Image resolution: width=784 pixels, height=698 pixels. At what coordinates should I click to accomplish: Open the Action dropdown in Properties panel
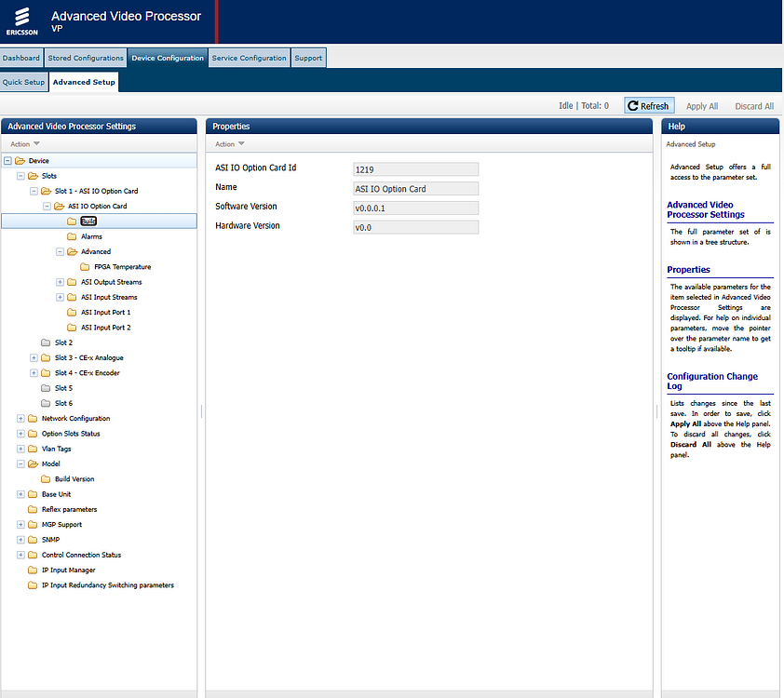click(x=229, y=144)
